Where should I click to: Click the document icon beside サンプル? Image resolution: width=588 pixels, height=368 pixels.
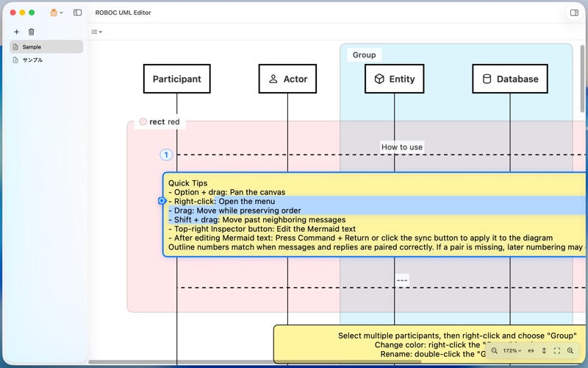[x=15, y=60]
